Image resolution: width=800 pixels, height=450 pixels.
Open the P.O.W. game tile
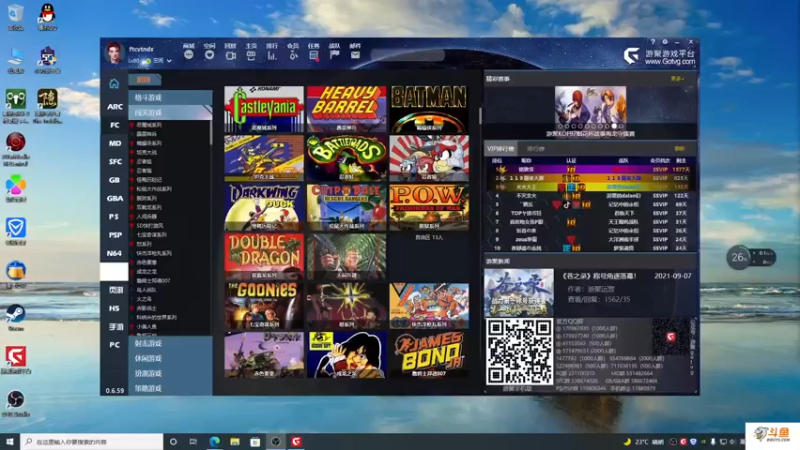pyautogui.click(x=429, y=207)
